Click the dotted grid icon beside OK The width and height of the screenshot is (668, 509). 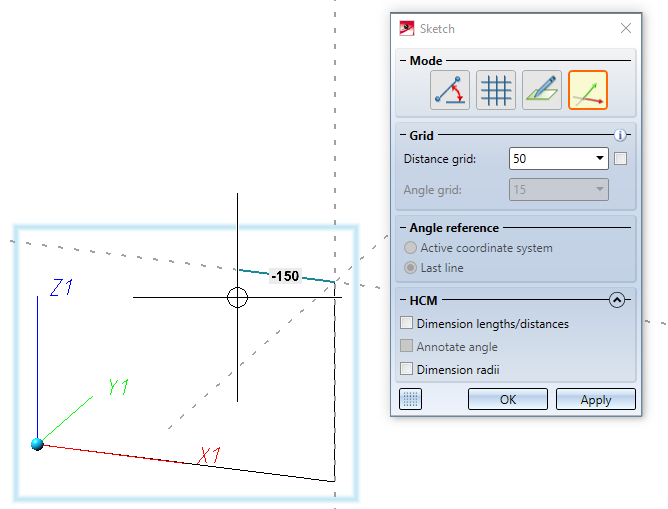tap(410, 399)
